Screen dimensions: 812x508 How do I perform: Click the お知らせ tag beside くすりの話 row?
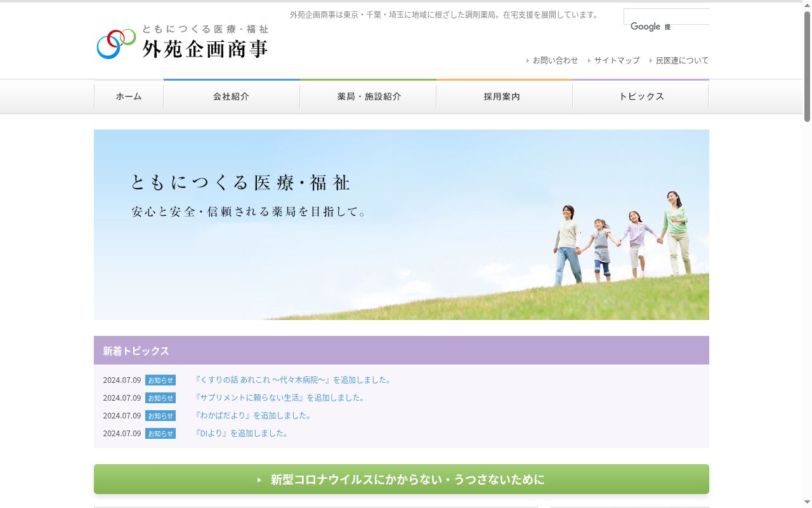pos(160,380)
